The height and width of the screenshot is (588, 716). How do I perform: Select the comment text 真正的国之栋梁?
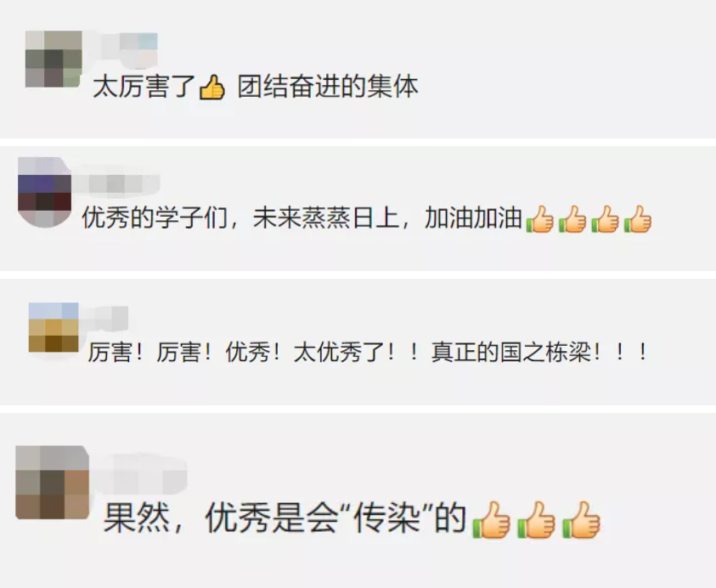(511, 353)
